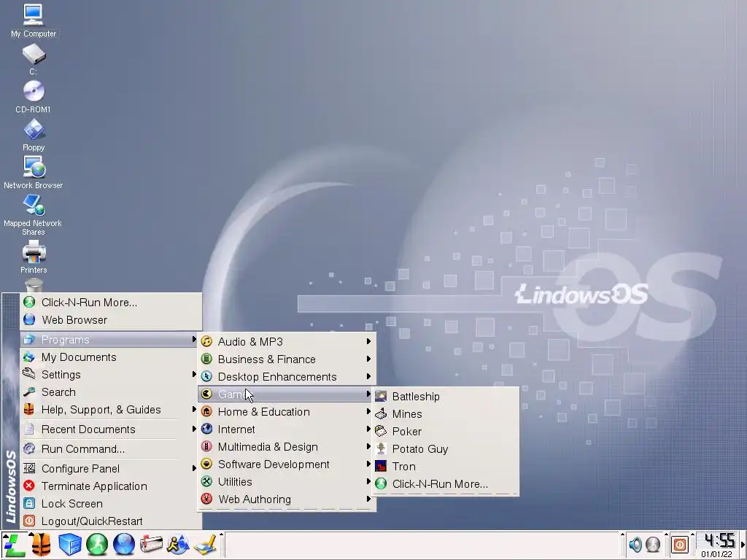Launch Potato Guy game
Screen dimensions: 747x560
pos(446,449)
